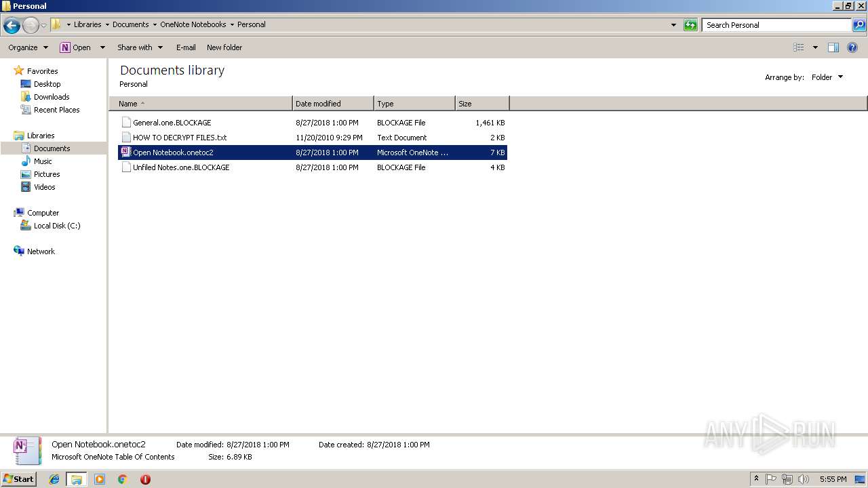Select General.one.BLOCKAGE file
868x488 pixels.
[x=313, y=123]
